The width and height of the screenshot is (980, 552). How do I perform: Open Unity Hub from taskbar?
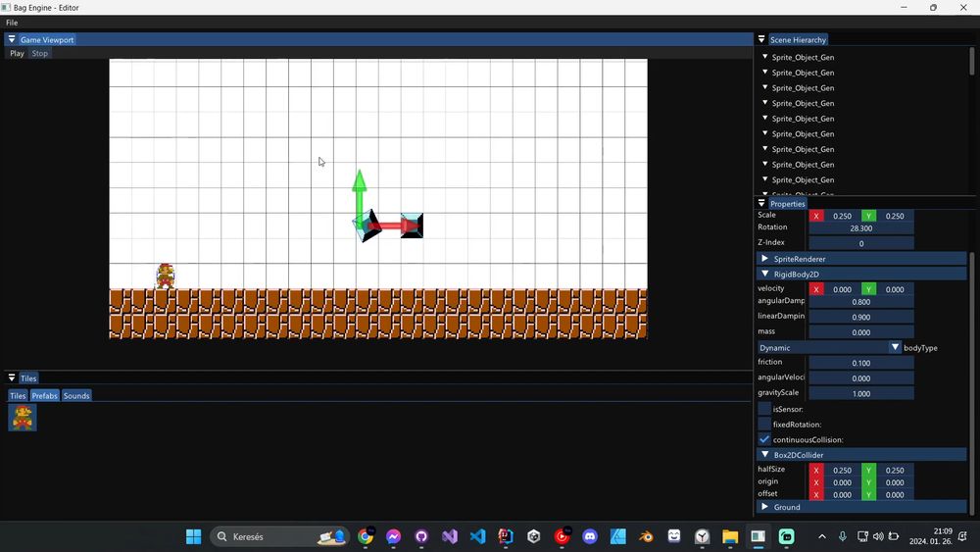tap(534, 536)
